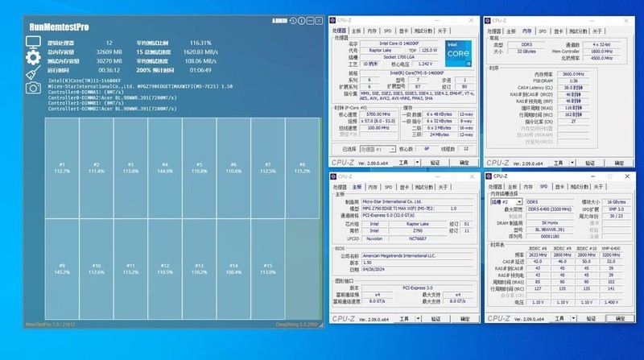
Task: Click the info icon in RunMemtestPro title bar
Action: click(x=301, y=21)
